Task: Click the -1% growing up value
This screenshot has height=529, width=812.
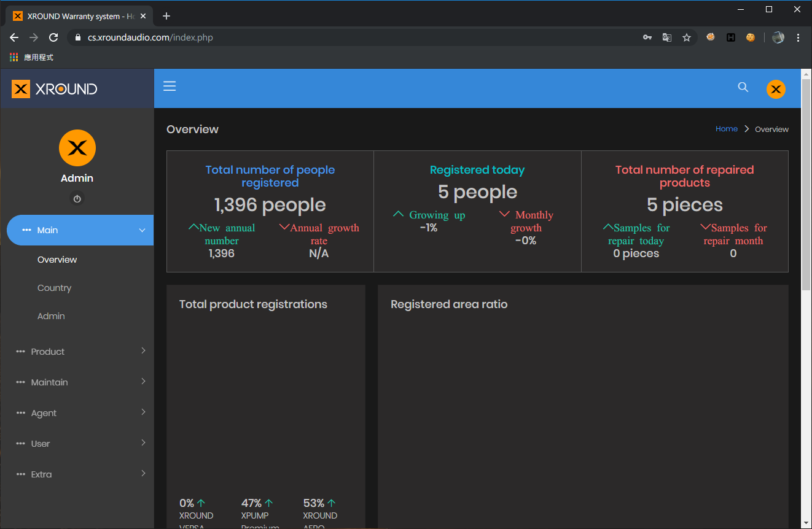Action: (x=429, y=228)
